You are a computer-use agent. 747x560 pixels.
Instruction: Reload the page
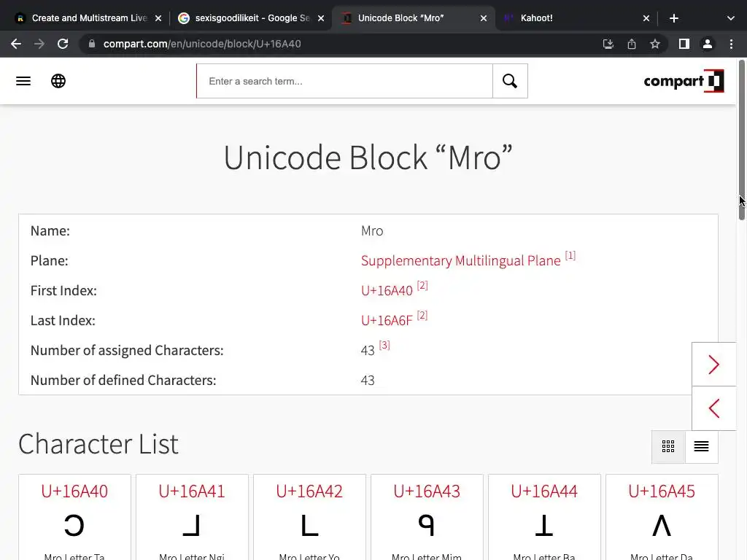(63, 44)
